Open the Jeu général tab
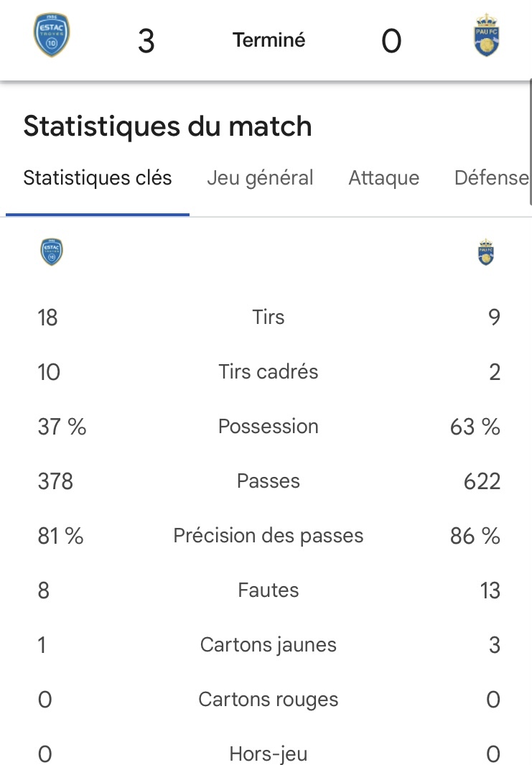Viewport: 532px width, 765px height. [x=260, y=178]
